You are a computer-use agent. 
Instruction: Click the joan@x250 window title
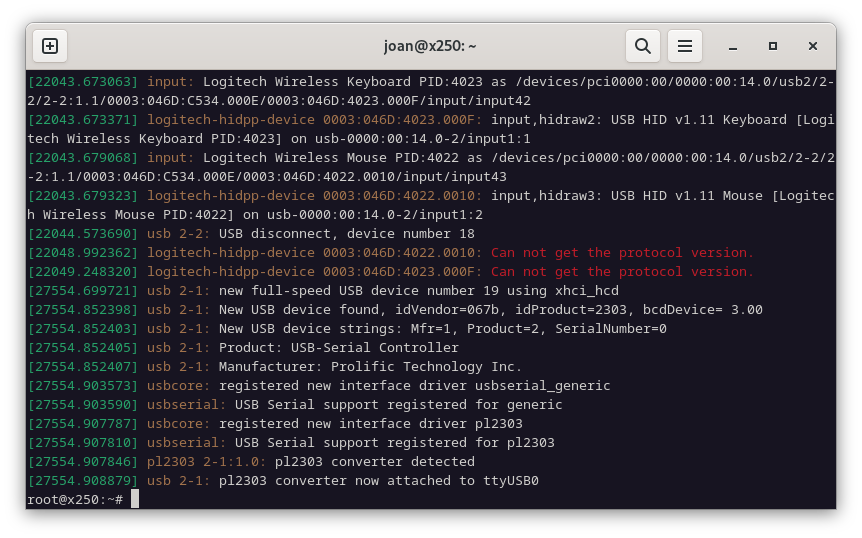click(x=430, y=46)
